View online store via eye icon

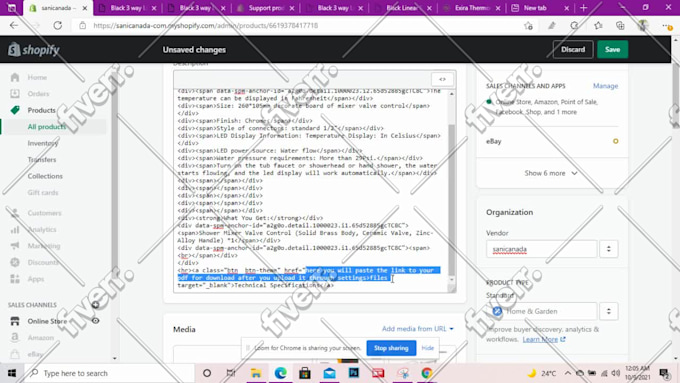click(x=95, y=321)
